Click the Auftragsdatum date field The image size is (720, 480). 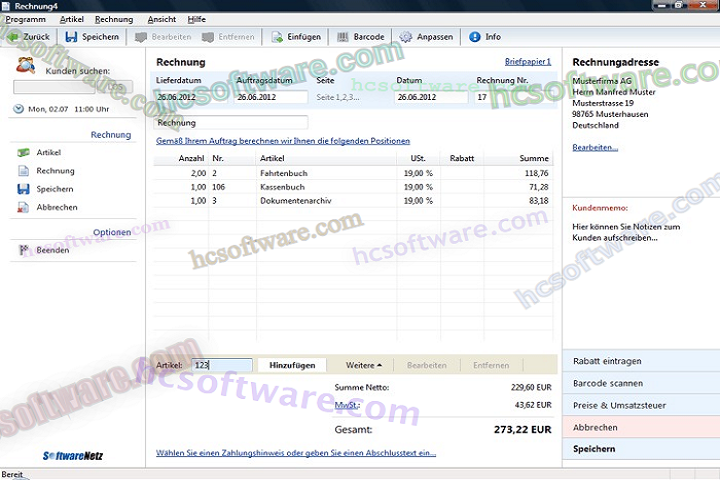pyautogui.click(x=271, y=97)
